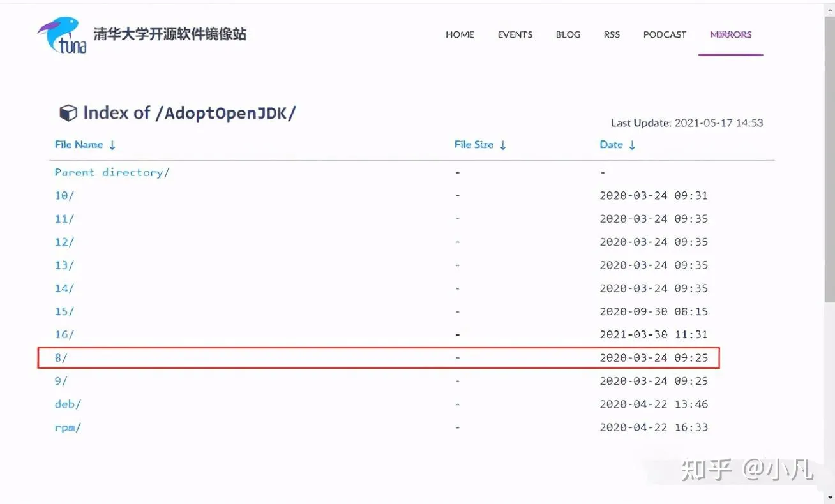Click the date 2021-03-30 11:31
835x504 pixels.
654,334
